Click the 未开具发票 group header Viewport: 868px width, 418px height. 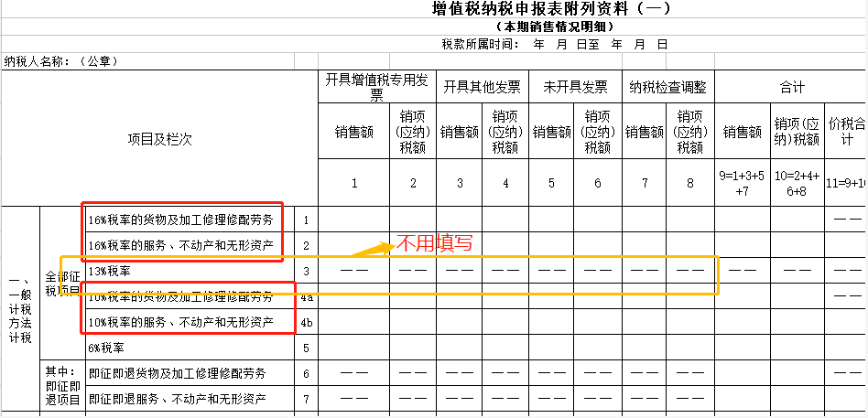(x=575, y=87)
